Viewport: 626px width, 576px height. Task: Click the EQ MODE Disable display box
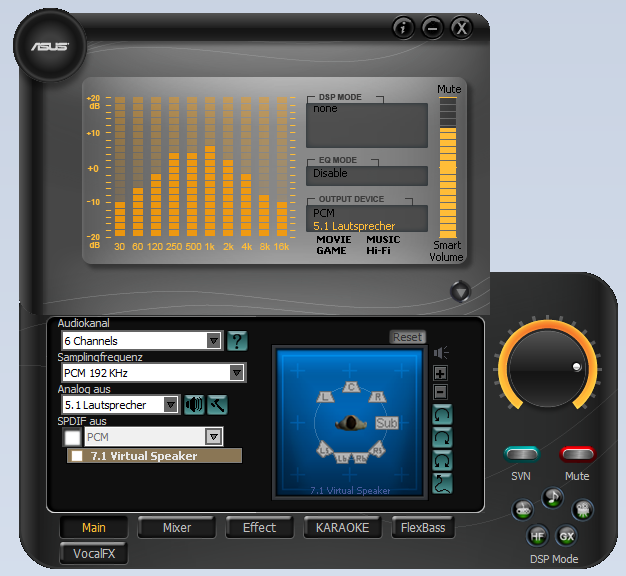pyautogui.click(x=367, y=176)
